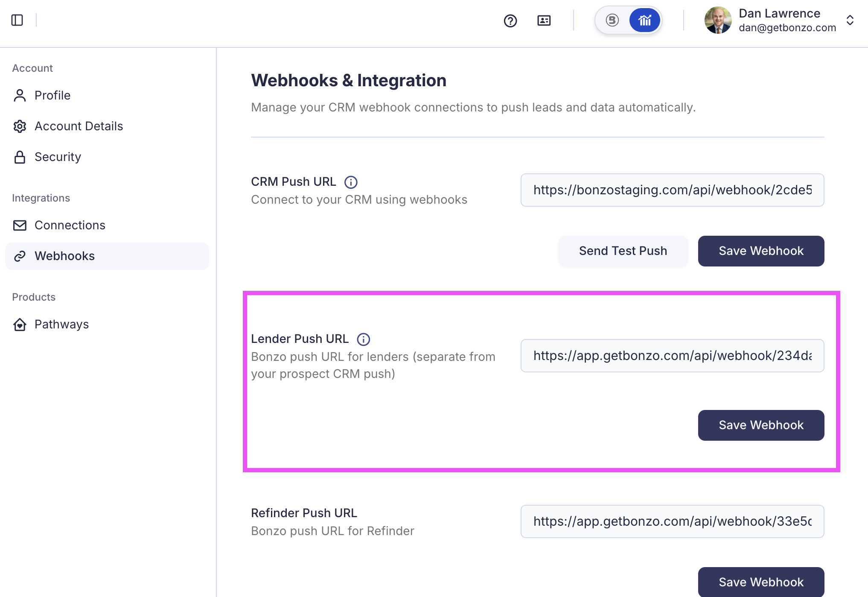Image resolution: width=868 pixels, height=597 pixels.
Task: Click Dan Lawrence's profile avatar
Action: click(x=718, y=20)
